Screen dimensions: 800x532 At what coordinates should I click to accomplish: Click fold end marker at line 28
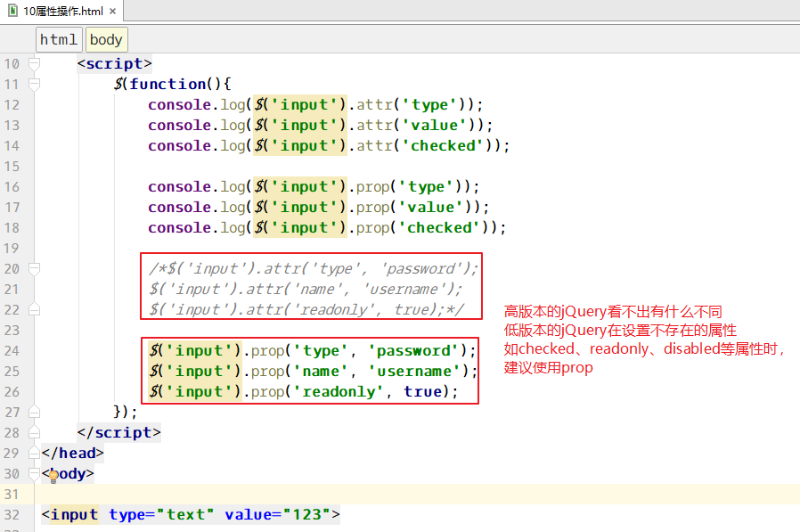click(34, 432)
